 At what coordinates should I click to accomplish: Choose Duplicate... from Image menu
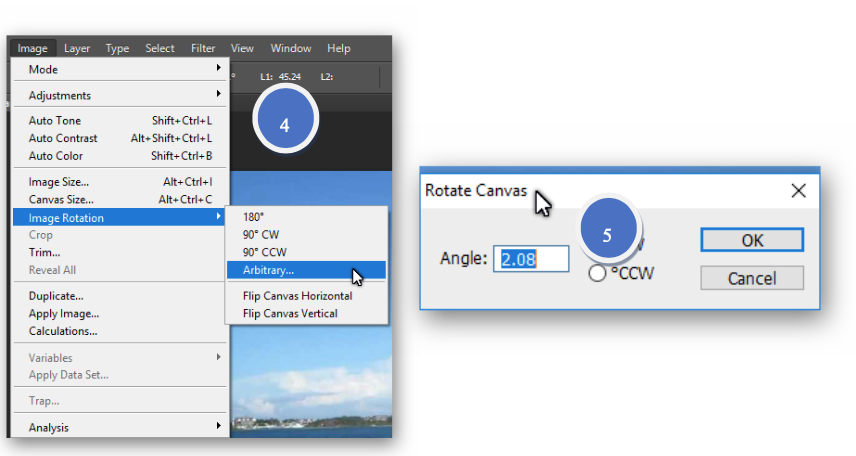tap(56, 296)
